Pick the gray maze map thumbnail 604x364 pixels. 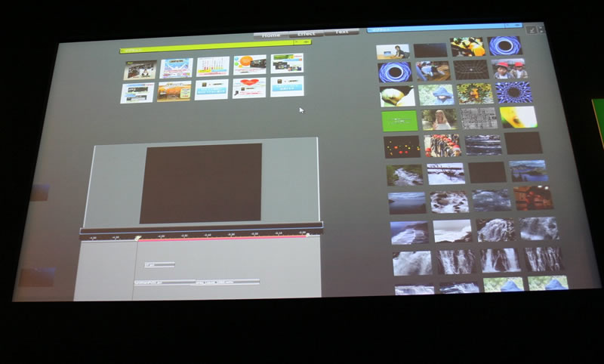tap(479, 119)
